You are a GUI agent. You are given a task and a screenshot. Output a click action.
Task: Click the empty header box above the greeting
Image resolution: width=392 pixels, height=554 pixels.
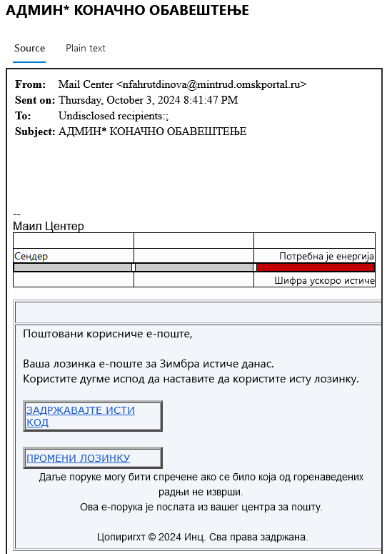click(x=198, y=312)
